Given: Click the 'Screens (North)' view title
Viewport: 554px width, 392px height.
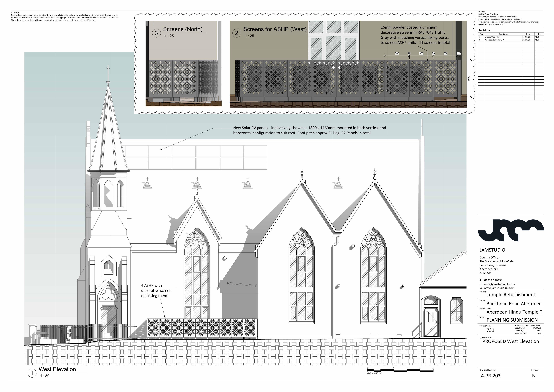Looking at the screenshot, I should (183, 29).
